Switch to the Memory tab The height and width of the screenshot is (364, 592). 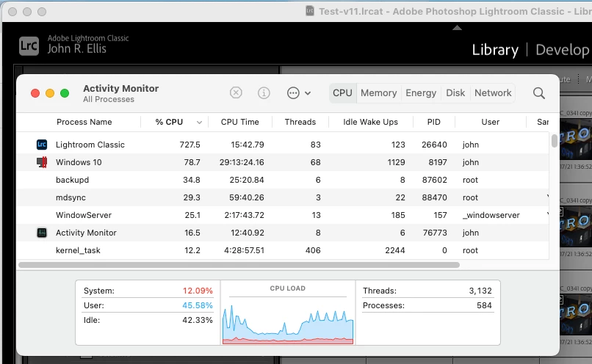click(379, 92)
